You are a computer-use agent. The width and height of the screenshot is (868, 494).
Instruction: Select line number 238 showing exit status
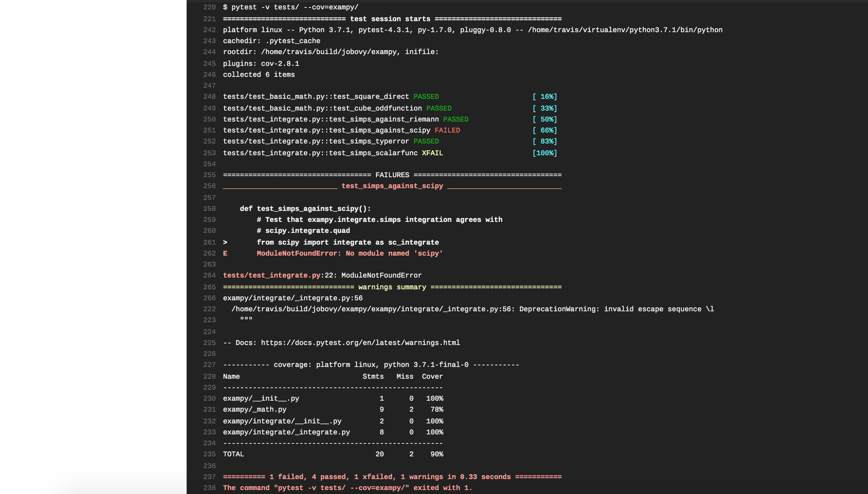tap(209, 488)
